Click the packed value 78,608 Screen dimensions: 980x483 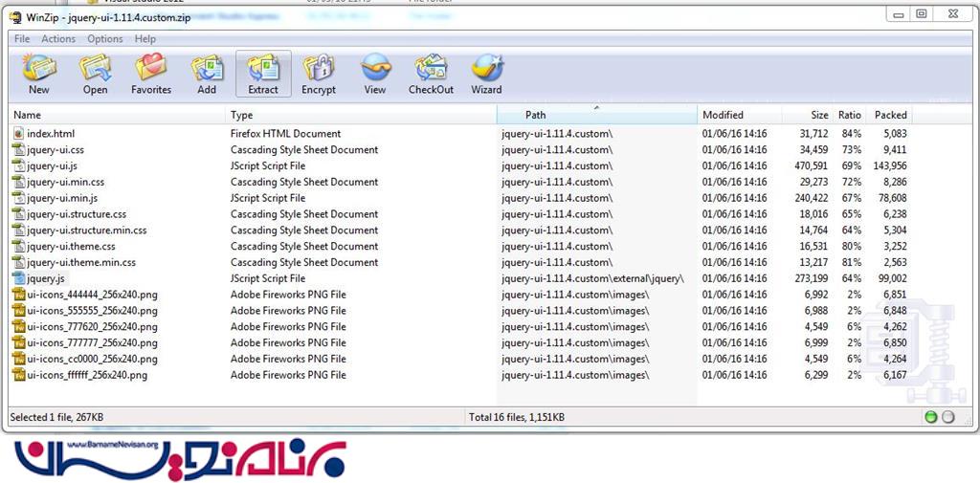891,198
